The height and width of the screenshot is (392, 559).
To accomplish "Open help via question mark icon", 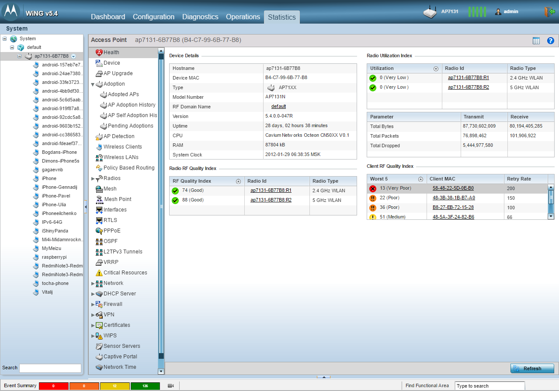I will [x=551, y=41].
